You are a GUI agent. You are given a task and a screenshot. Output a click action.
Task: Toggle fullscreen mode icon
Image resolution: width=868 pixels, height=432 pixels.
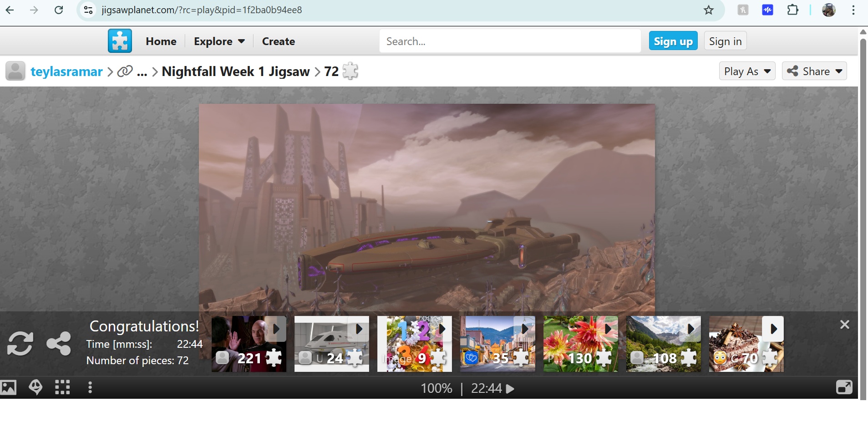pyautogui.click(x=844, y=387)
